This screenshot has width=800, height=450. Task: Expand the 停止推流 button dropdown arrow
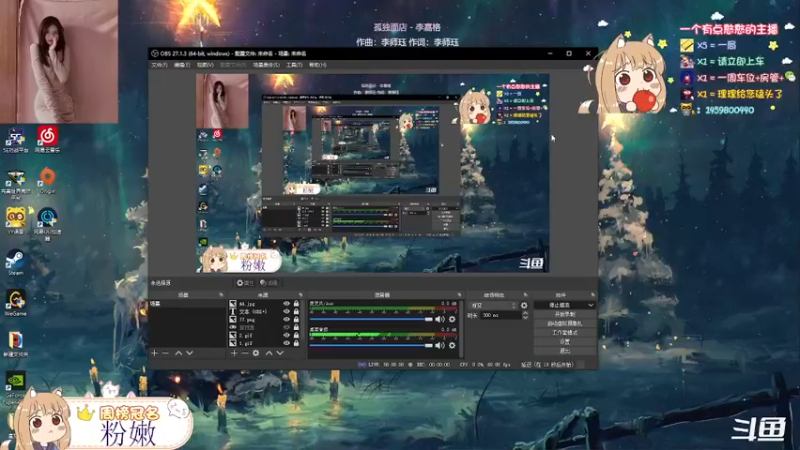[x=590, y=305]
